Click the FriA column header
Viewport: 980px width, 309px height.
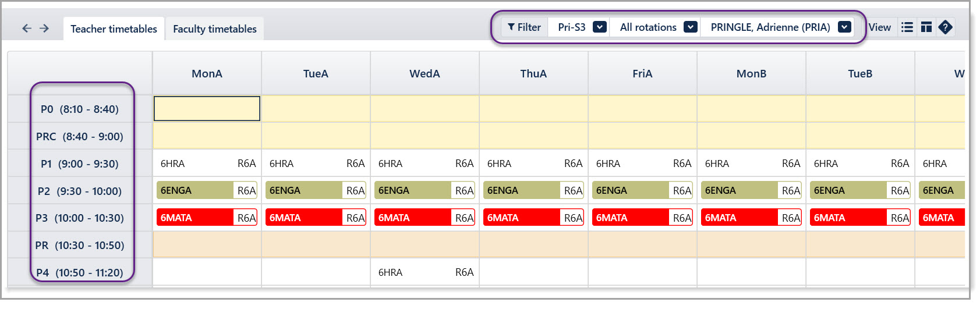point(642,73)
